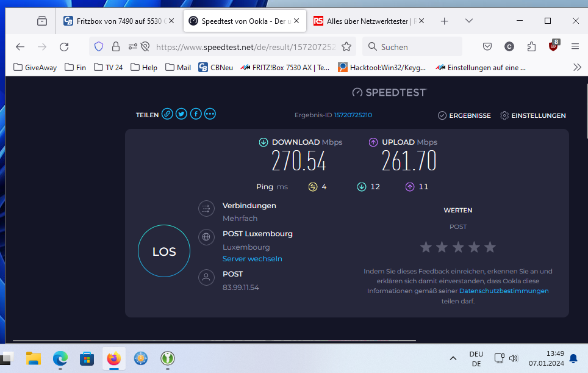Viewport: 588px width, 373px height.
Task: Click the globe icon beside POST Luxembourg
Action: (206, 237)
